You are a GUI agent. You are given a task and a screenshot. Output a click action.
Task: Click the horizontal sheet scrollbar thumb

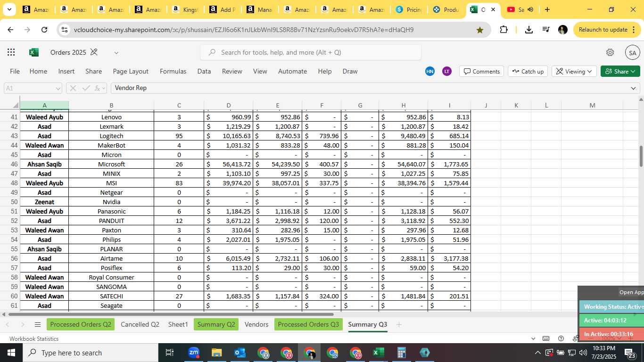[x=171, y=314]
